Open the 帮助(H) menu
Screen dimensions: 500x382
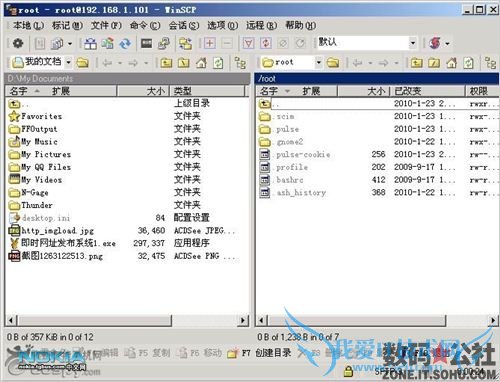click(x=300, y=25)
